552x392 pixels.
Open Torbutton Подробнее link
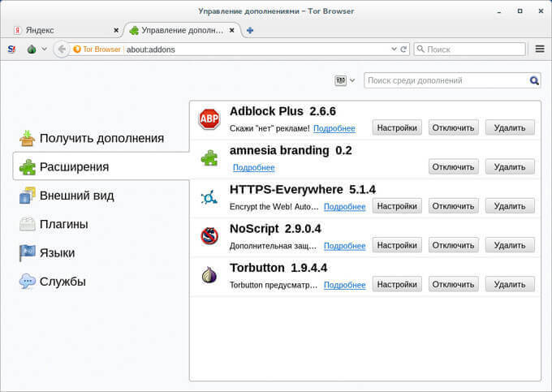coord(345,285)
